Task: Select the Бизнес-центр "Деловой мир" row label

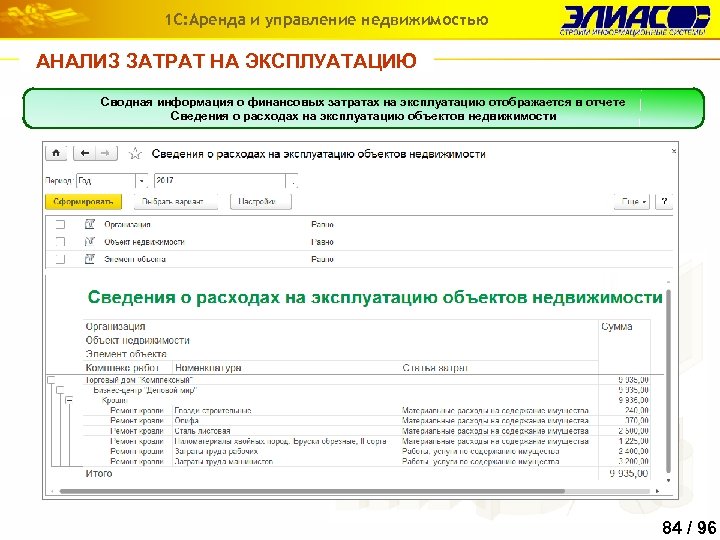Action: pyautogui.click(x=145, y=390)
